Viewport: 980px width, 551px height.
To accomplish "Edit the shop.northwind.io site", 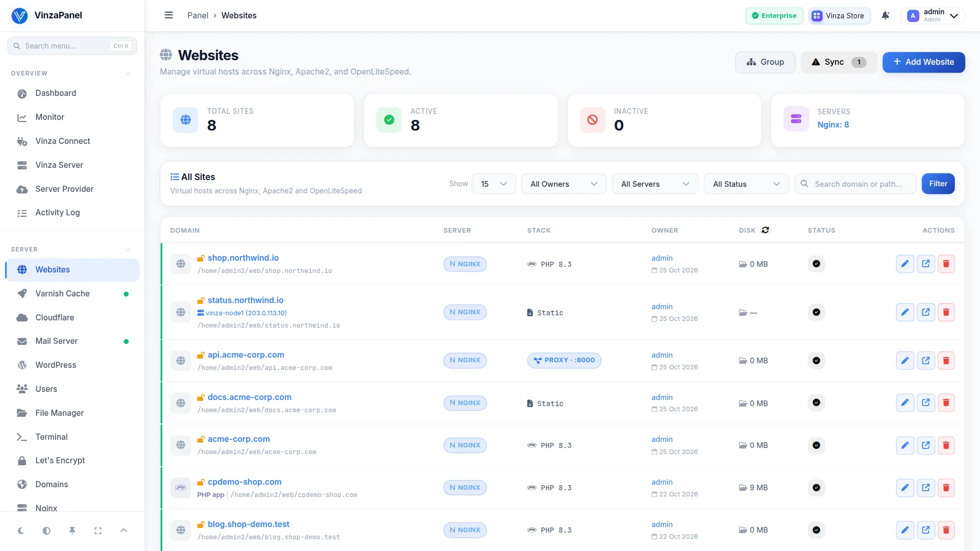I will tap(905, 264).
